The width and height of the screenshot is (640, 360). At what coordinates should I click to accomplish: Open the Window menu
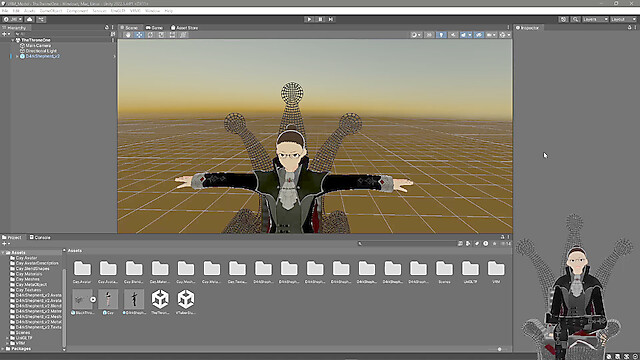(x=153, y=11)
